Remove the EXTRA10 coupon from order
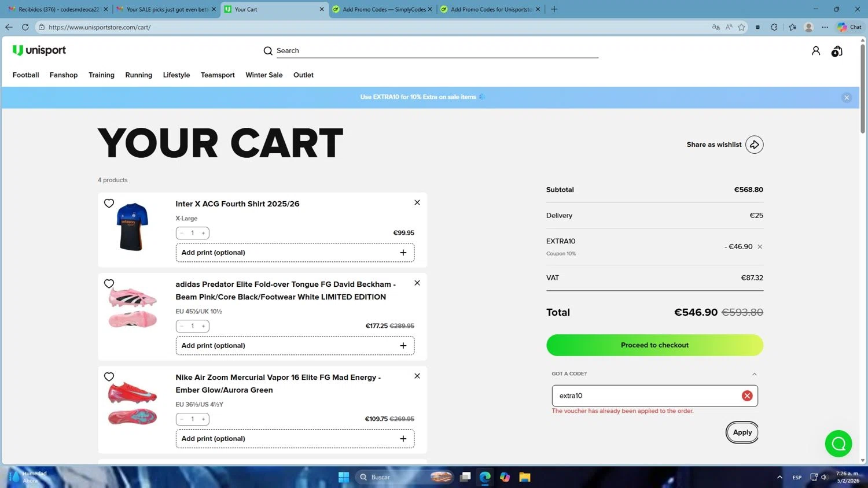868x488 pixels. click(x=760, y=247)
